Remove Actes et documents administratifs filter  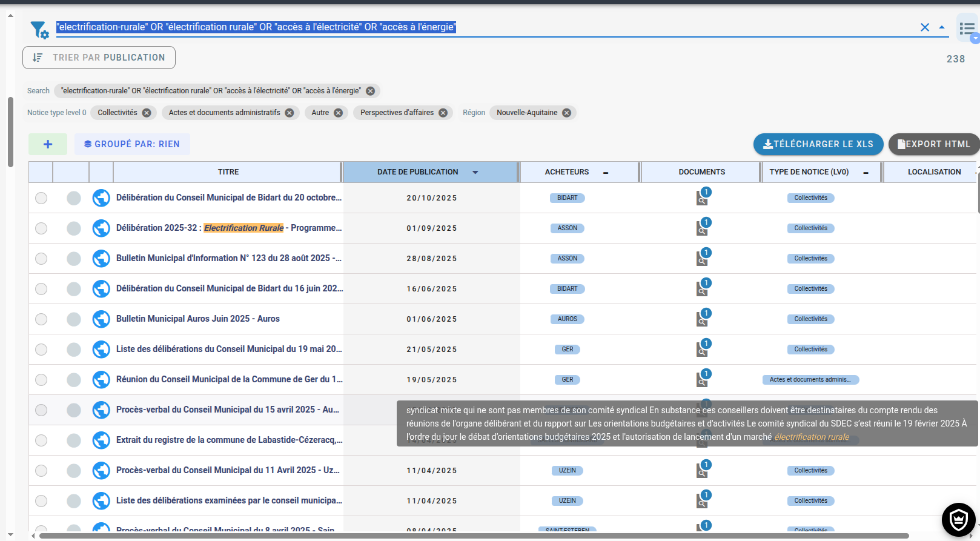(290, 113)
